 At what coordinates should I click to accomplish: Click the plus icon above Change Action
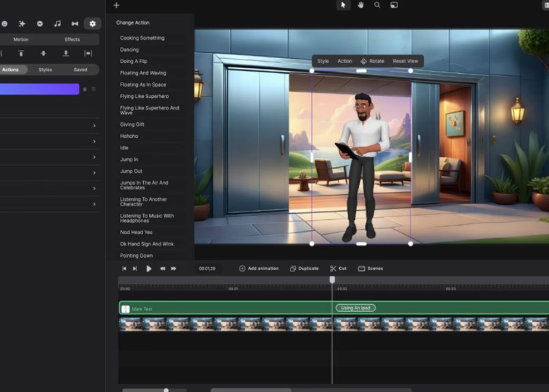(116, 5)
